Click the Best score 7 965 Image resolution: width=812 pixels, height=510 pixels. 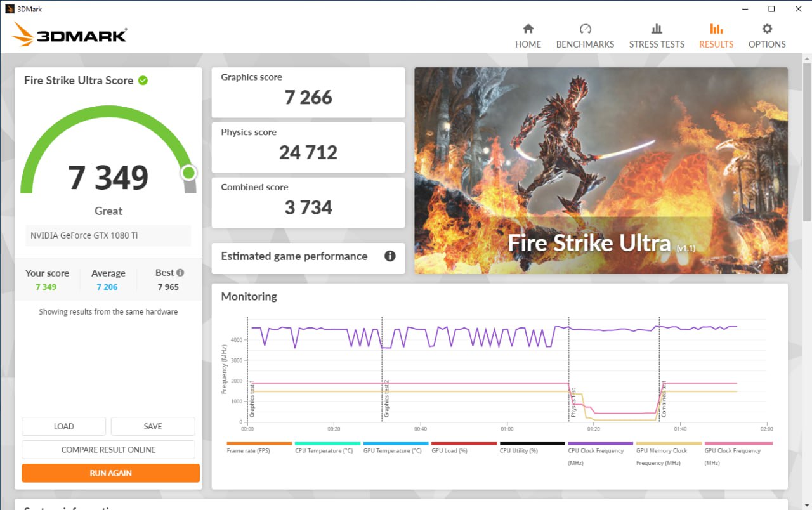(168, 287)
